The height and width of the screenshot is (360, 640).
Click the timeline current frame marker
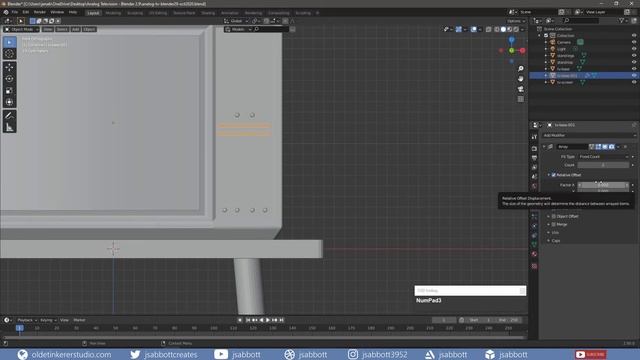coord(19,328)
